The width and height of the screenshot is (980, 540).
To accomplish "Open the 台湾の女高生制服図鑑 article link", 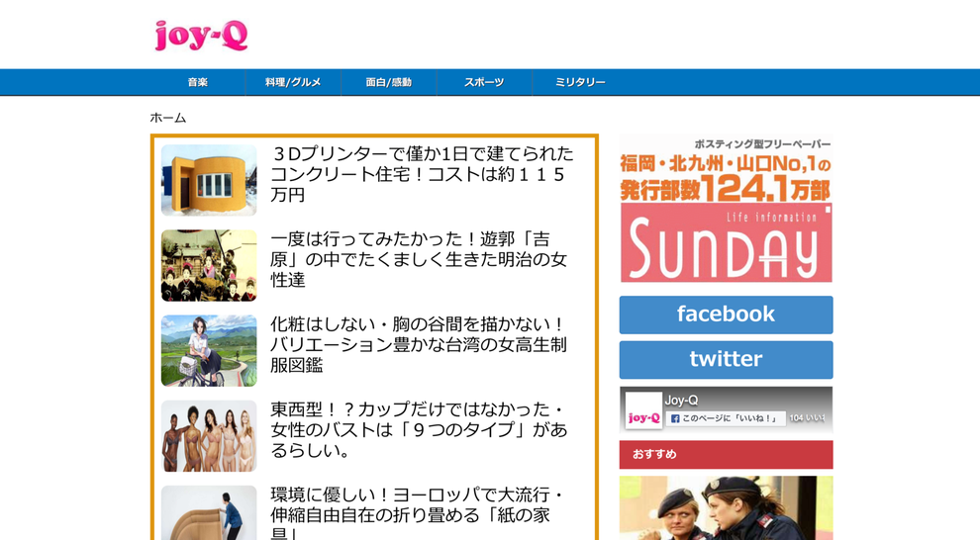I will point(419,344).
